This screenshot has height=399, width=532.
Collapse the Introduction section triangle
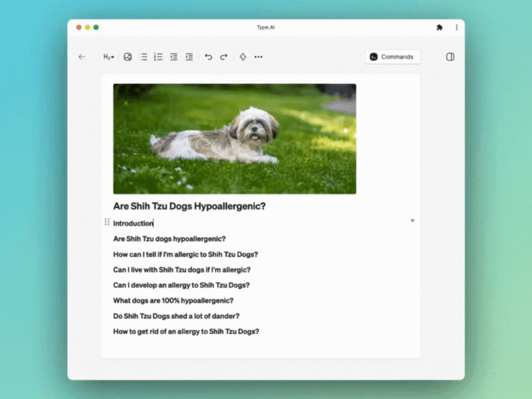(412, 221)
